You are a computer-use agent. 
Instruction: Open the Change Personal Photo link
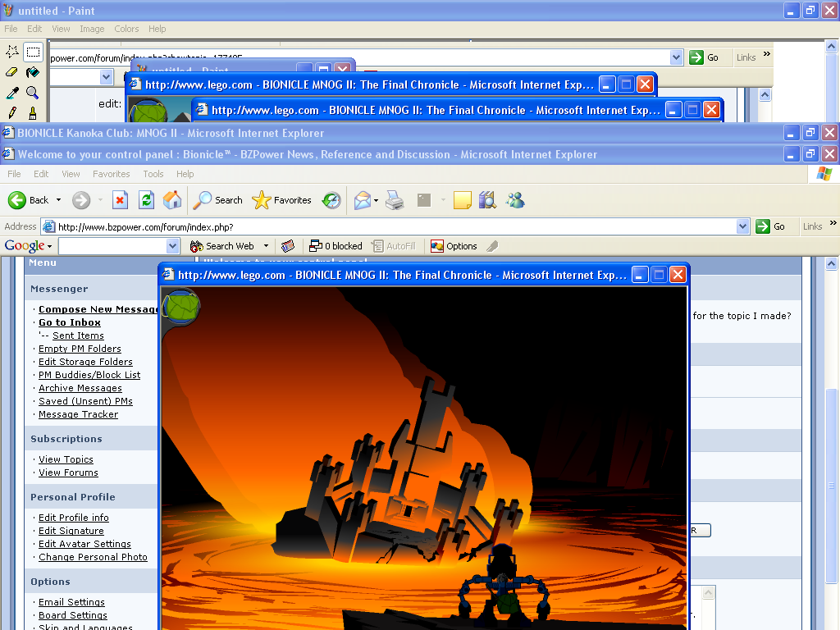(x=93, y=557)
